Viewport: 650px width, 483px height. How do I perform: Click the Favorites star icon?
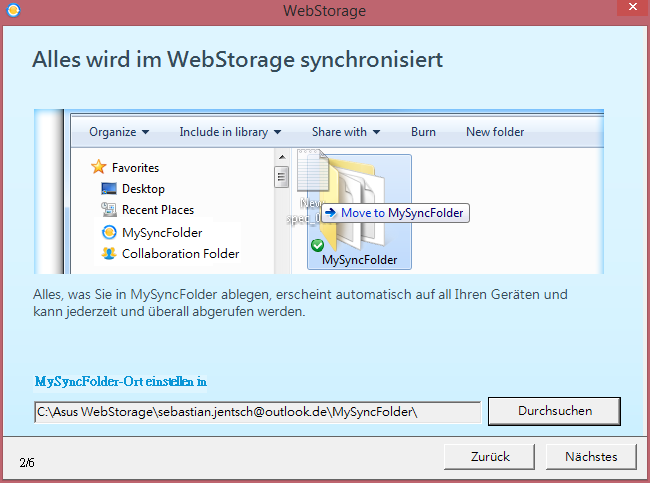pyautogui.click(x=98, y=167)
